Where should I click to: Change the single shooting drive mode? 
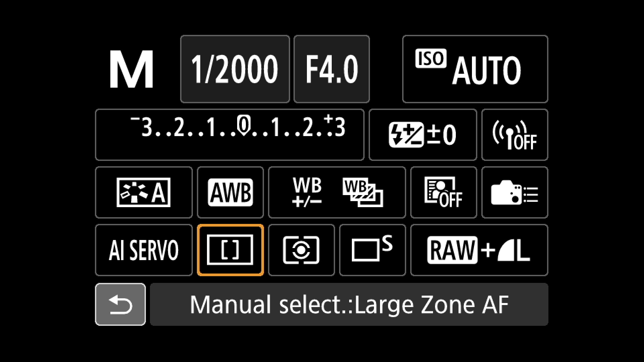click(373, 250)
